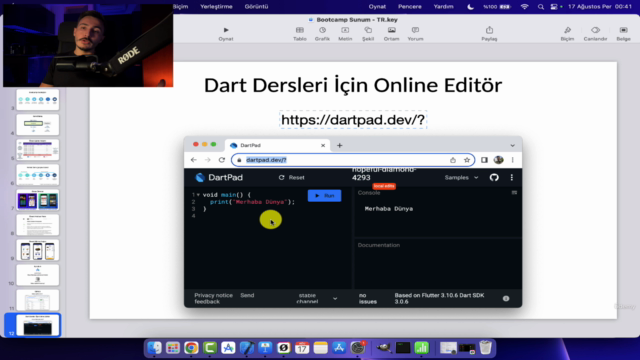Open the GitHub icon in DartPad
640x360 pixels.
[494, 178]
